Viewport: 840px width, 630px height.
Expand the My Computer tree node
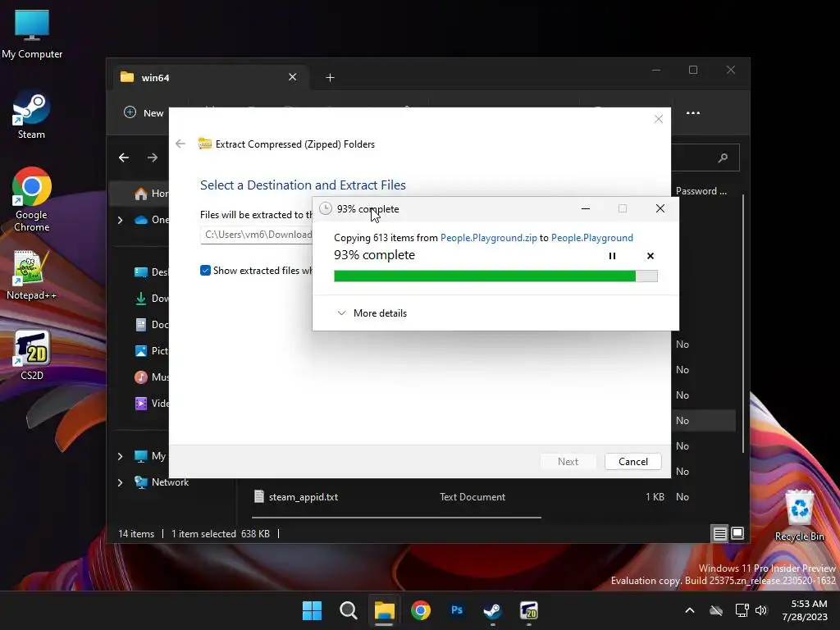click(x=120, y=456)
